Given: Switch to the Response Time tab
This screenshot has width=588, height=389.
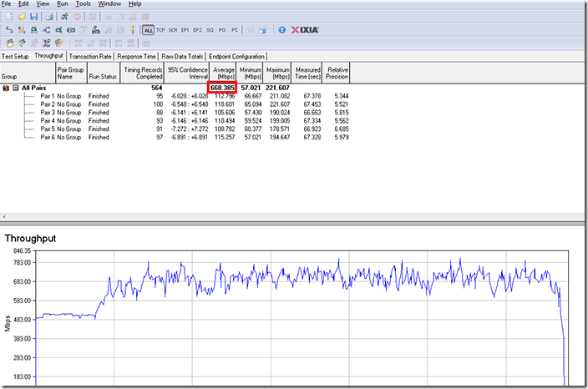Looking at the screenshot, I should [x=135, y=56].
